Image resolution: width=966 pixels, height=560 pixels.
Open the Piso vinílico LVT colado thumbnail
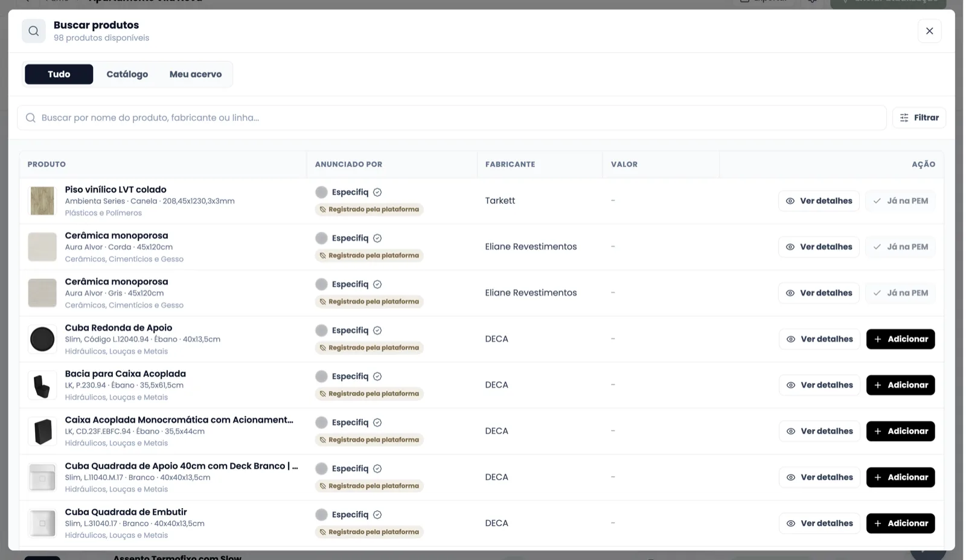(x=42, y=201)
